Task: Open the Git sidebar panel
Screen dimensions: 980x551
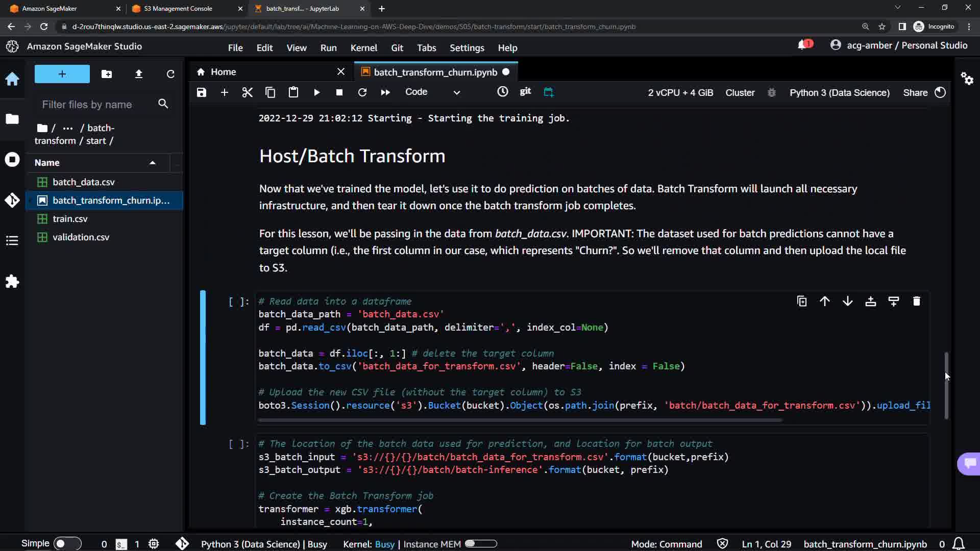Action: [12, 200]
